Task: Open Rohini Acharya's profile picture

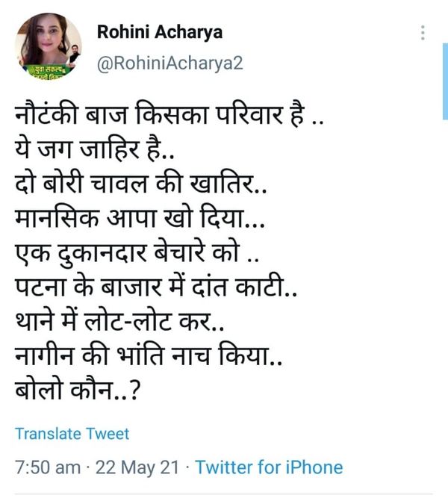Action: (49, 46)
